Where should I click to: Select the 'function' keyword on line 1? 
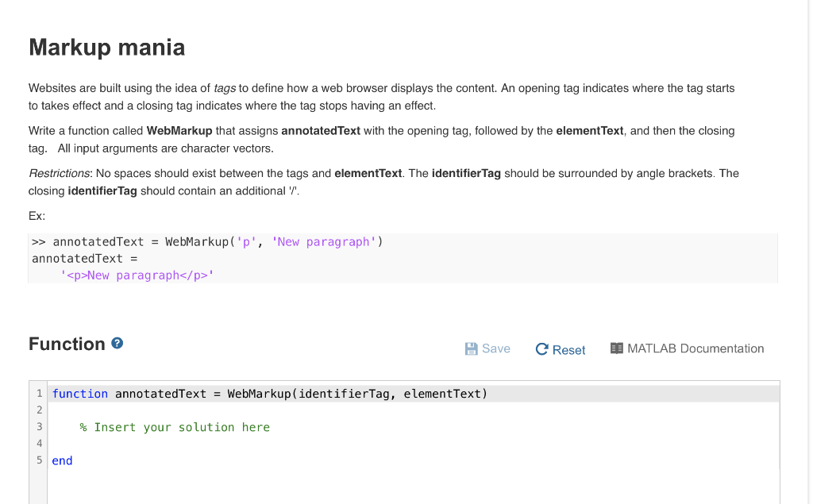[x=80, y=393]
